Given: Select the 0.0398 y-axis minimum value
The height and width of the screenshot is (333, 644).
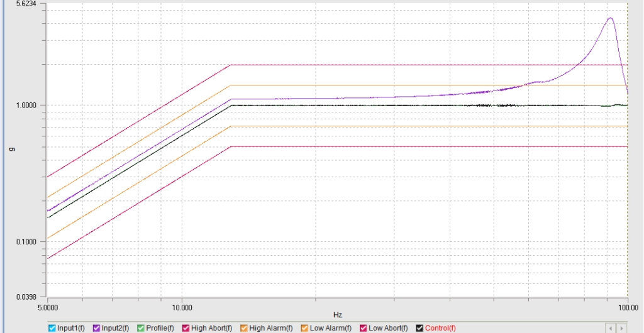Looking at the screenshot, I should coord(26,297).
